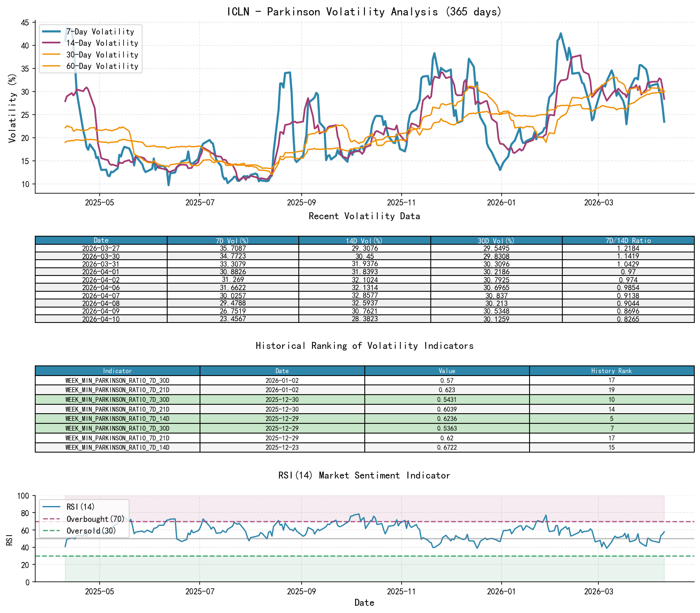Click the 7D Vol value 33.3079

[x=233, y=264]
